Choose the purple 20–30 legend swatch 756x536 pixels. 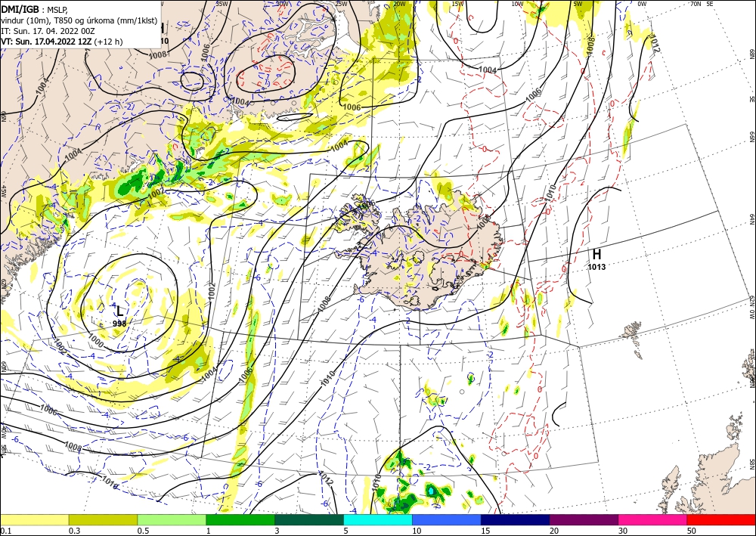pos(584,519)
